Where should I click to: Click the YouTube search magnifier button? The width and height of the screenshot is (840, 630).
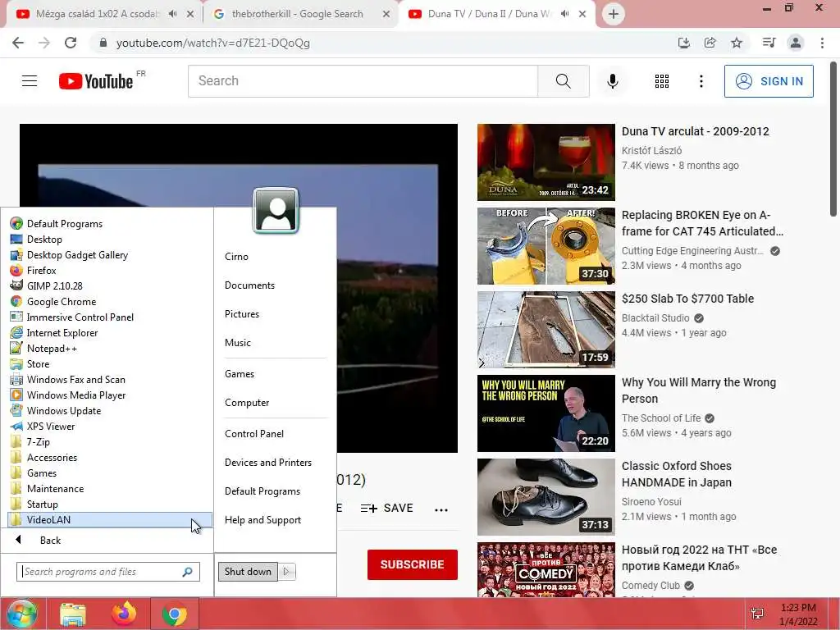(563, 81)
